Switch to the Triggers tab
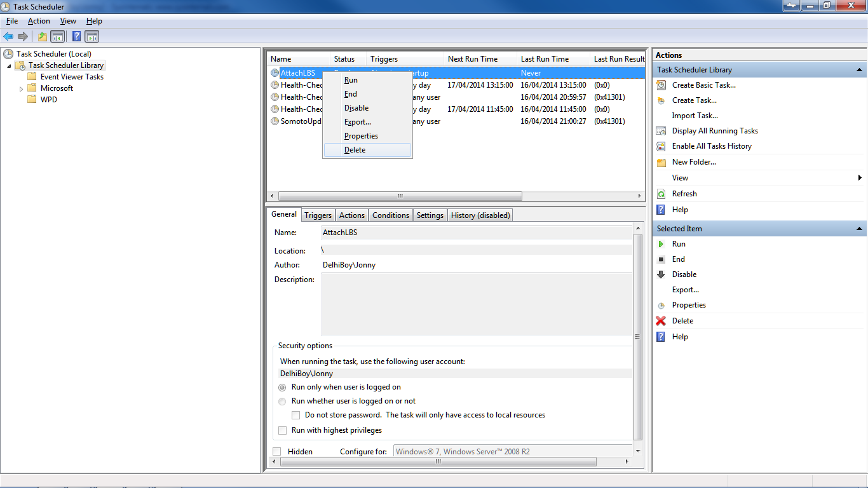The height and width of the screenshot is (488, 868). pos(318,215)
